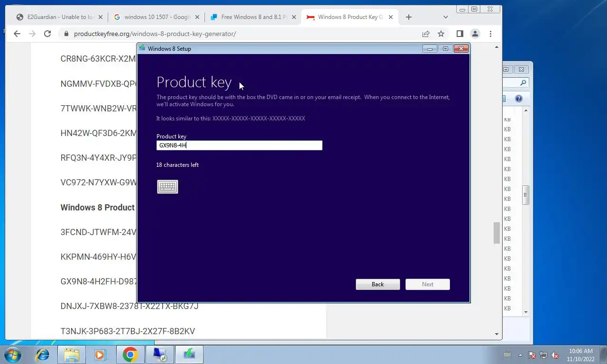Click the key line starting with RFQ3N-4Y4XR

point(98,158)
